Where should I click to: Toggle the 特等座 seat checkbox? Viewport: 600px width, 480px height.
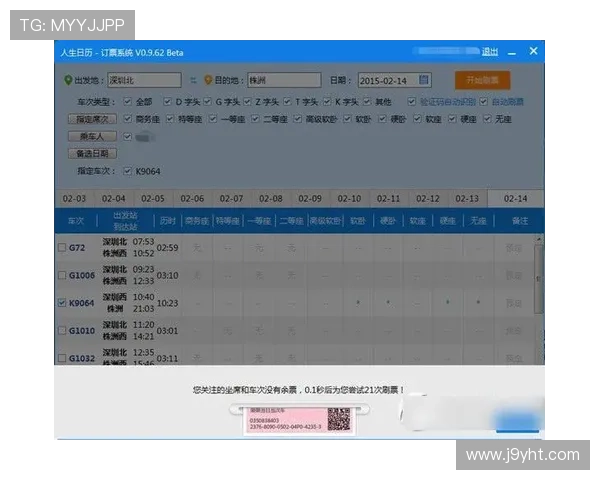170,119
